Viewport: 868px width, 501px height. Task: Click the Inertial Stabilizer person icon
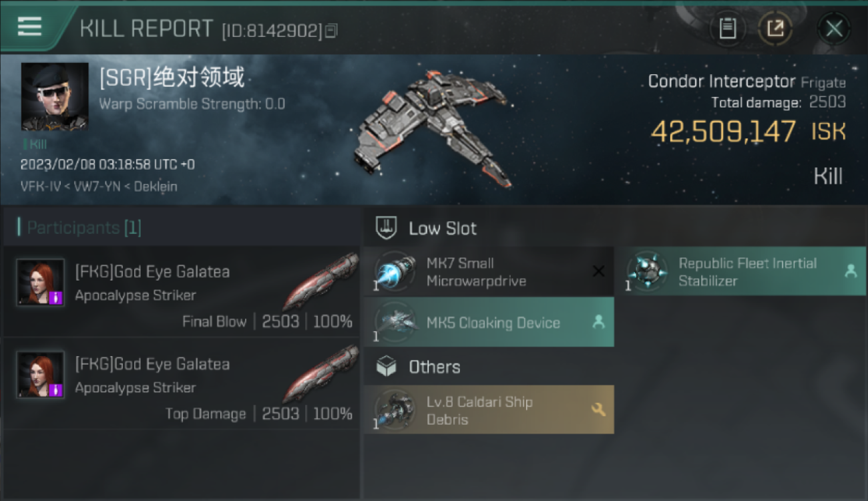(x=851, y=271)
